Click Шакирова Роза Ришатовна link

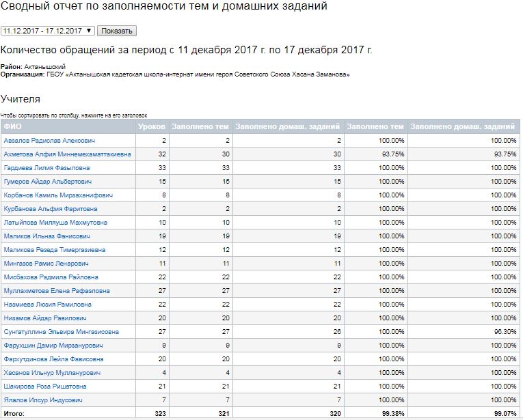coord(44,386)
